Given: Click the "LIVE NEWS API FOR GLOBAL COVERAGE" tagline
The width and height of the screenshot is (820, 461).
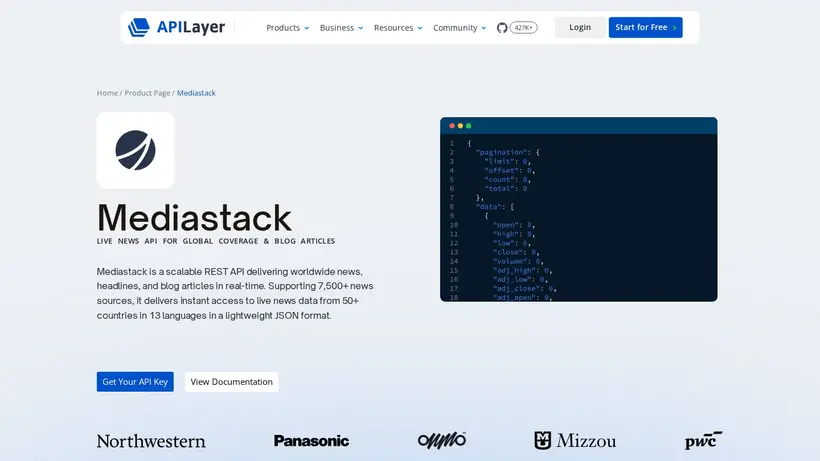Looking at the screenshot, I should pyautogui.click(x=216, y=241).
